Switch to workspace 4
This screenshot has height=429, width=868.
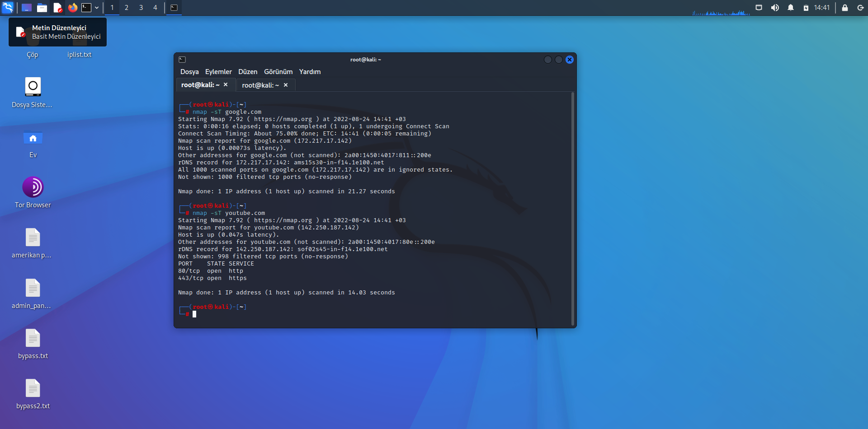click(x=155, y=8)
